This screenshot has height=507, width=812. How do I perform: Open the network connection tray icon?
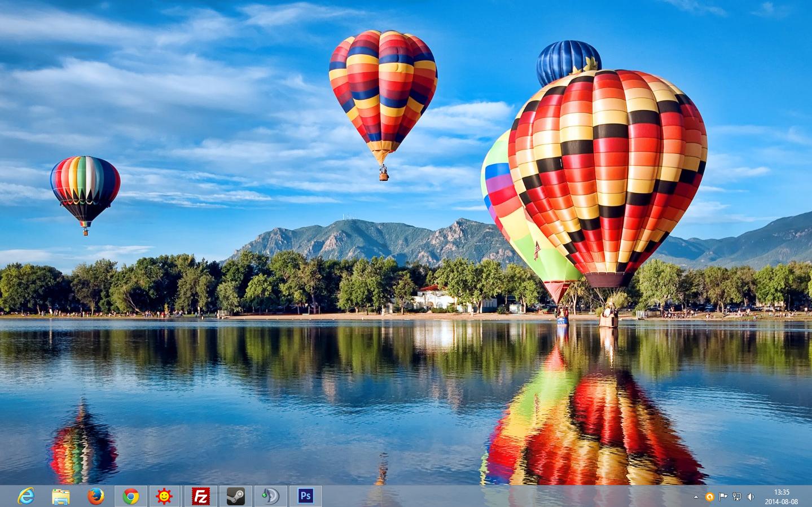pyautogui.click(x=737, y=497)
